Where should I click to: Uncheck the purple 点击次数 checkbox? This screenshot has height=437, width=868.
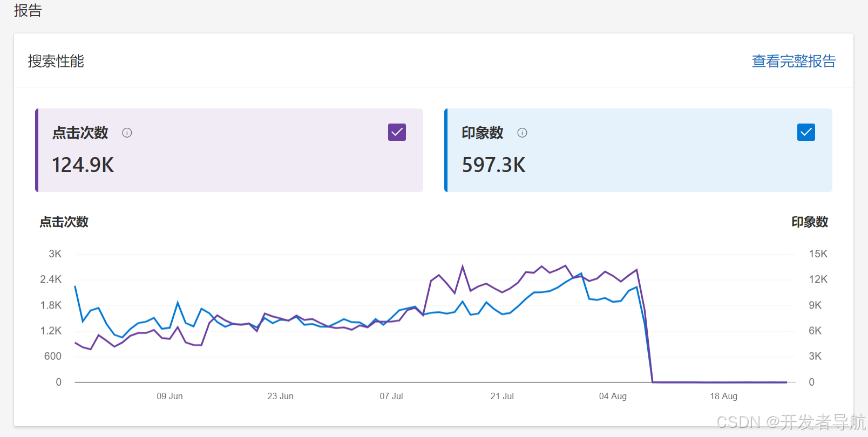397,132
